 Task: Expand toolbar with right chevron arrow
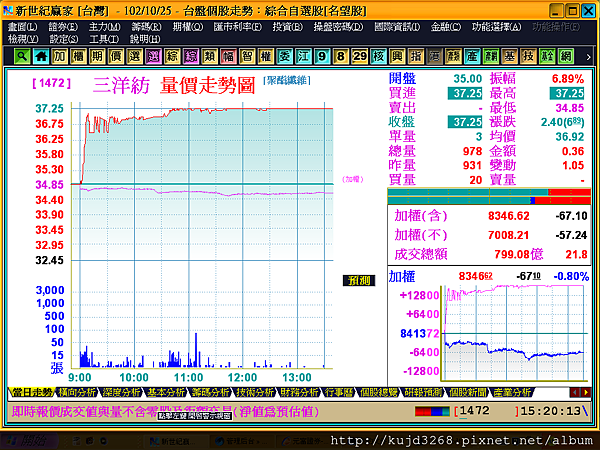click(x=589, y=57)
